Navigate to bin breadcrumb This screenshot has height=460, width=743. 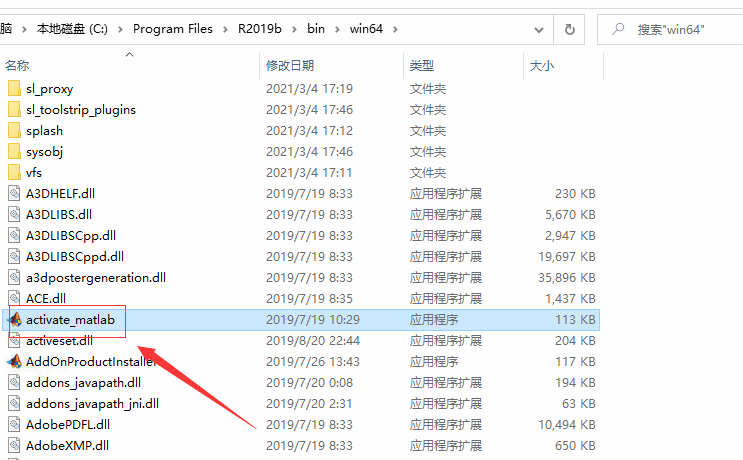pos(316,29)
